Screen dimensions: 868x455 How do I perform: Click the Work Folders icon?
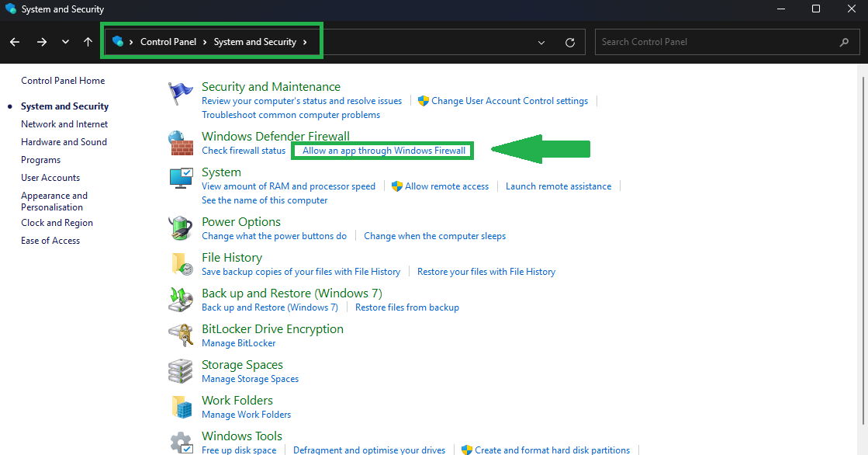(x=182, y=407)
